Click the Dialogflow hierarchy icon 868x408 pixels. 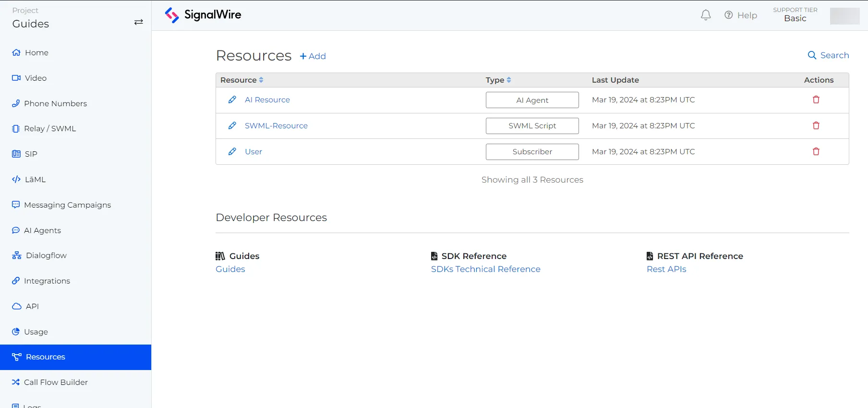[17, 255]
